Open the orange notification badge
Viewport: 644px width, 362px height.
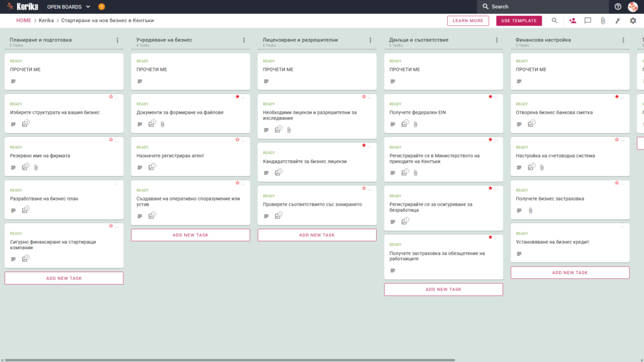coord(101,6)
